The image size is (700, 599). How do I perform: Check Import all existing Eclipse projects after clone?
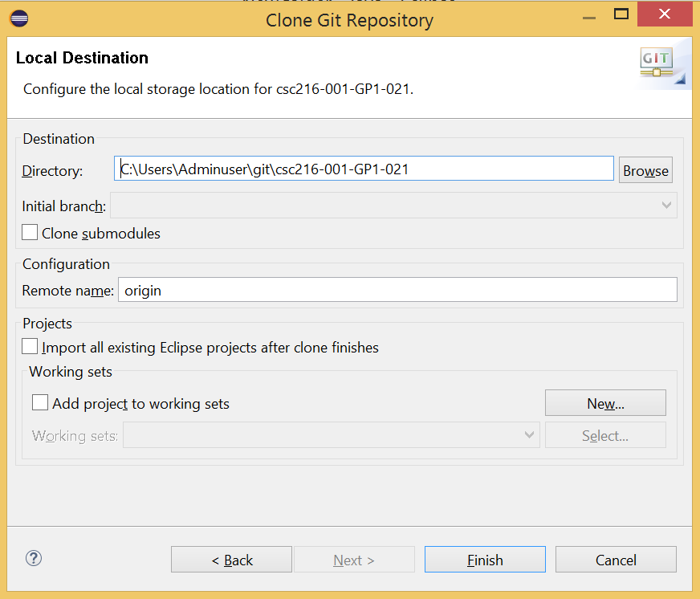click(30, 346)
